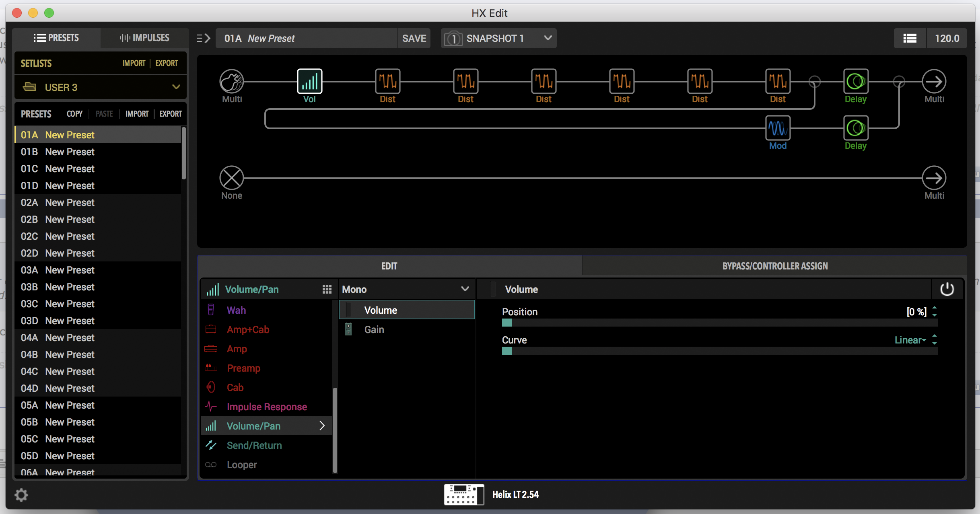Select preset 04D New Preset
The width and height of the screenshot is (980, 514).
[x=98, y=388]
